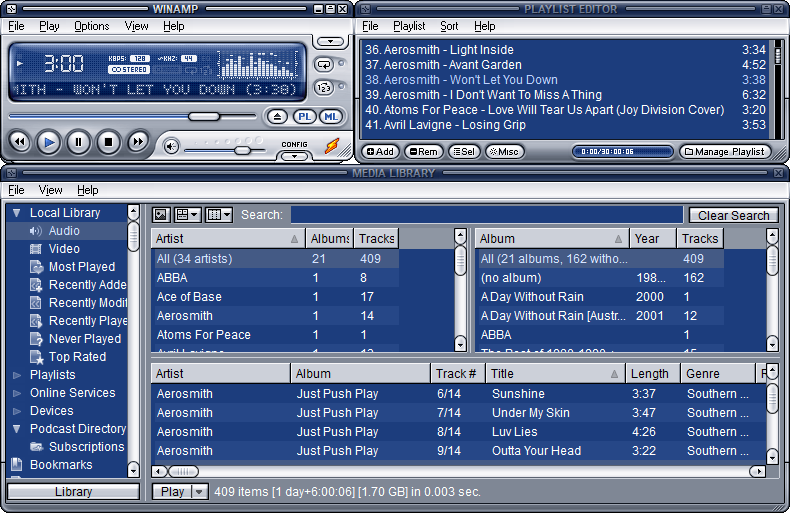Click the Misc button in Playlist Editor
This screenshot has height=513, width=790.
[504, 152]
